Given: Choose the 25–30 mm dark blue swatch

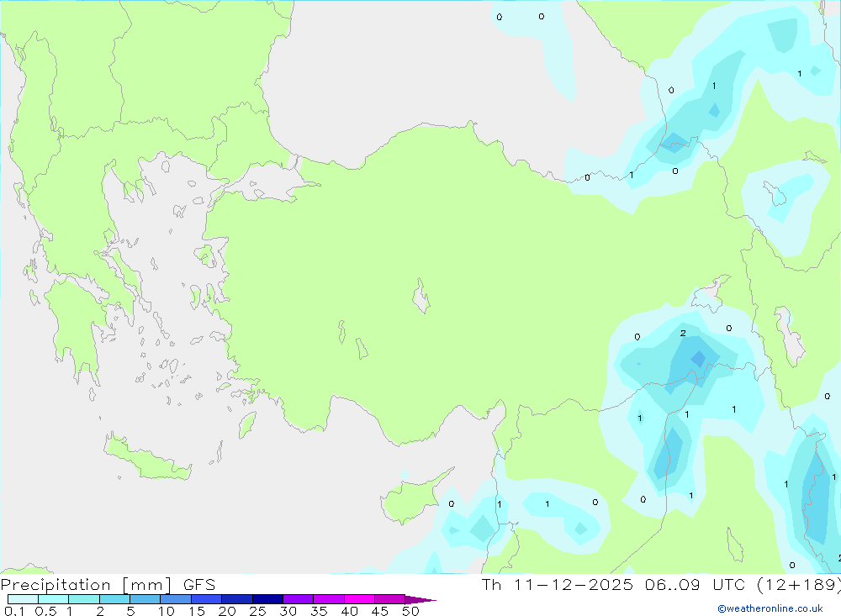Looking at the screenshot, I should (267, 599).
